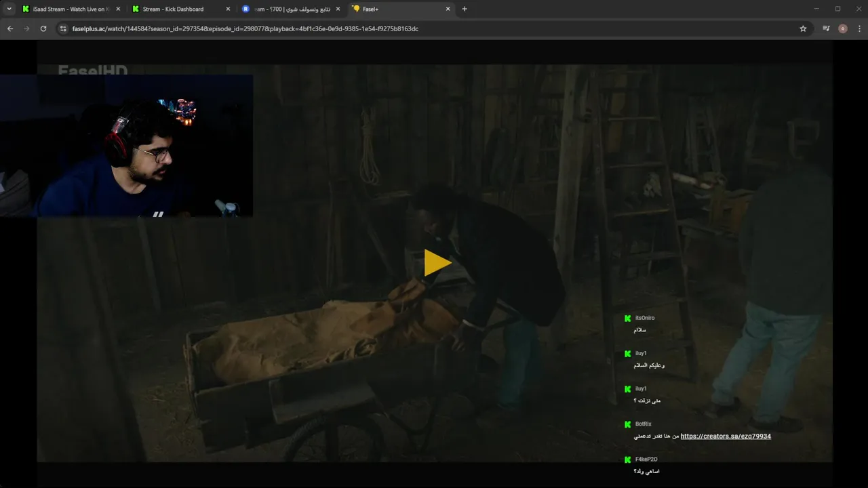Switch to the Arabic-titled restream tab
868x488 pixels.
click(x=292, y=9)
